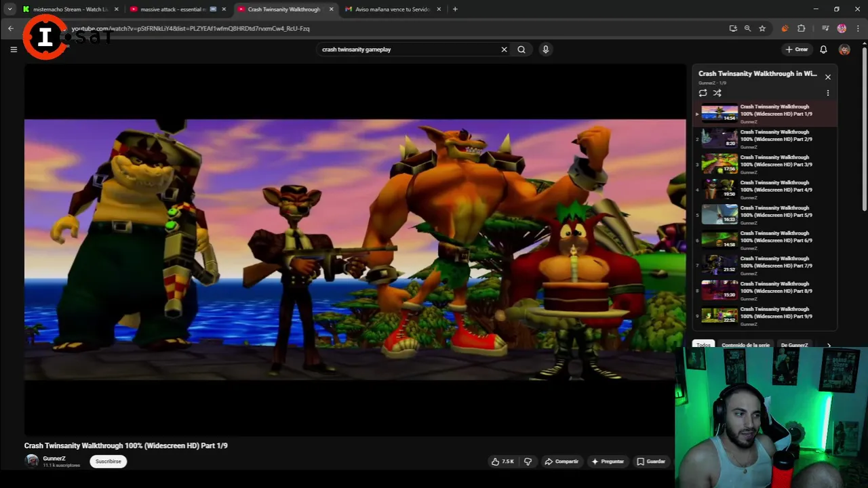Dislike the video with thumbs down
The width and height of the screenshot is (868, 488).
[x=528, y=462]
